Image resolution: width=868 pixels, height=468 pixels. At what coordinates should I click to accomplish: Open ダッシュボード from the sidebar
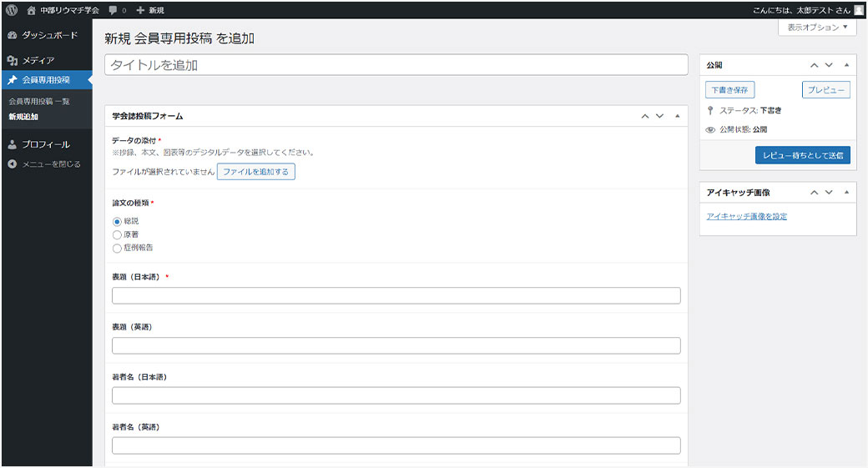tap(48, 35)
